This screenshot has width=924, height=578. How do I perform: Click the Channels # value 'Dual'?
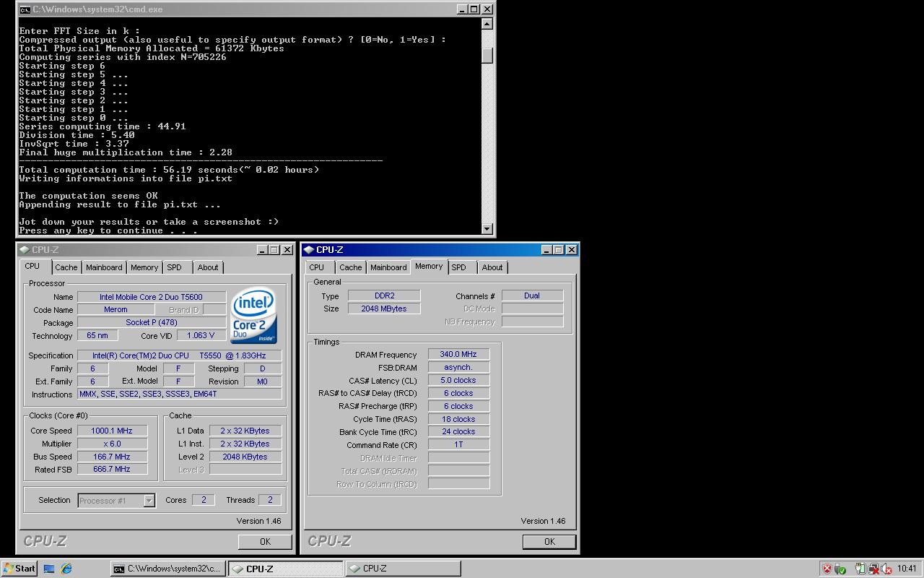click(532, 296)
